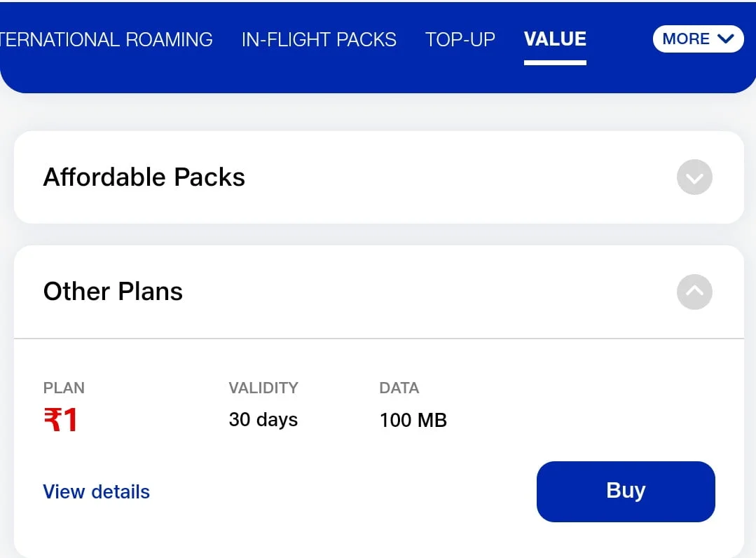Screen dimensions: 756x558
Task: Open the More dropdown button
Action: 698,39
